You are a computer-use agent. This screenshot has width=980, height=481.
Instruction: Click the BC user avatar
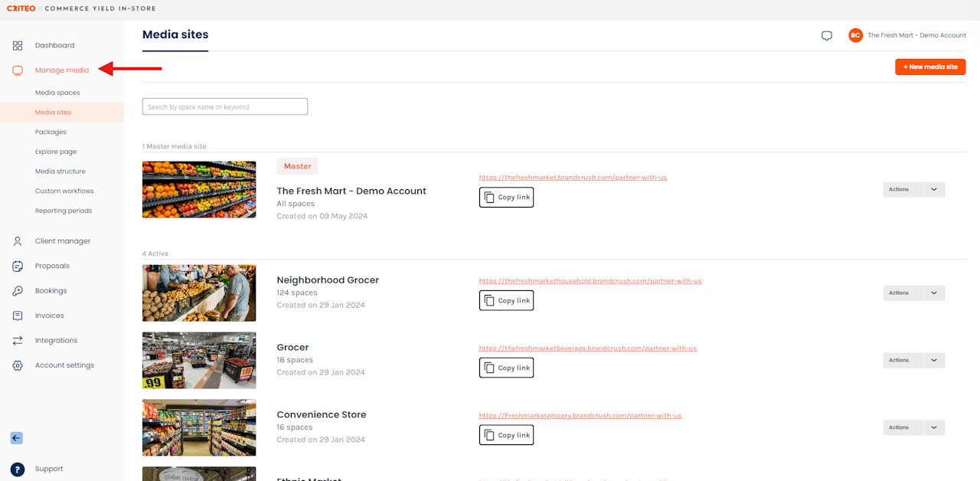(x=855, y=35)
